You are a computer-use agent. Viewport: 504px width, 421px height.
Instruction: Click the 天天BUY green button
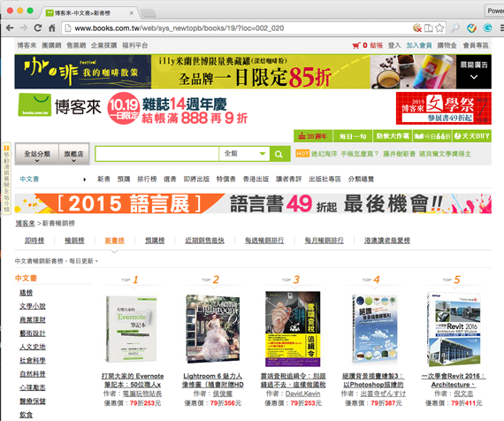tap(472, 136)
